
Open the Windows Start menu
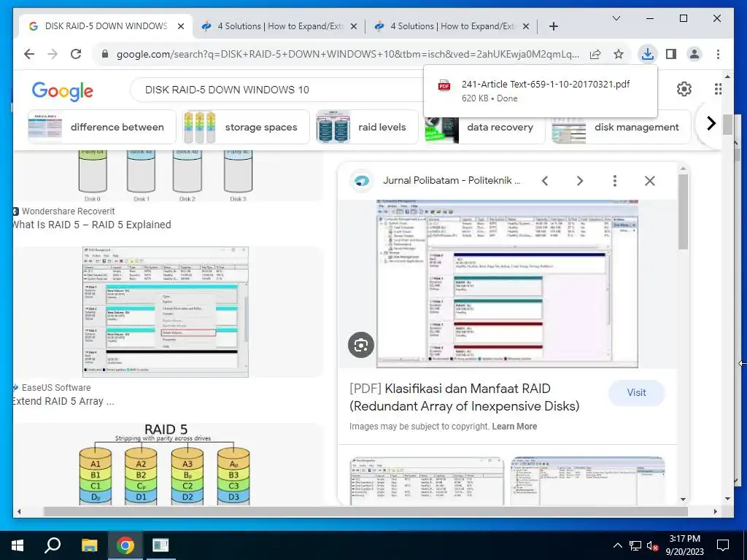tap(18, 545)
